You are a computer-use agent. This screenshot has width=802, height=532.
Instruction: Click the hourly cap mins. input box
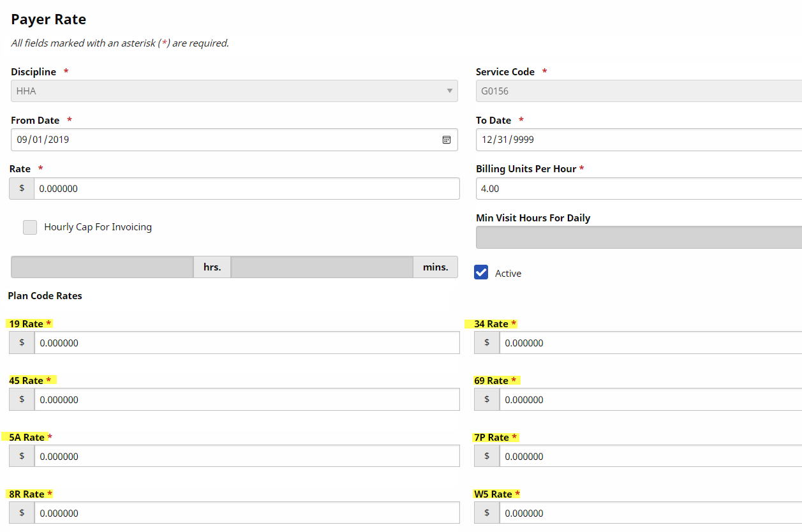(322, 267)
